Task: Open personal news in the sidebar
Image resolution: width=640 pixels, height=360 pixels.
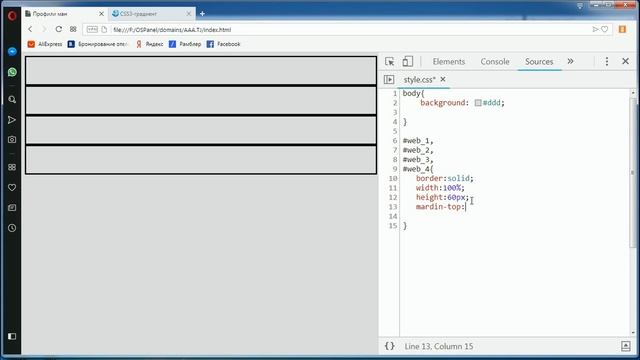Action: point(12,208)
